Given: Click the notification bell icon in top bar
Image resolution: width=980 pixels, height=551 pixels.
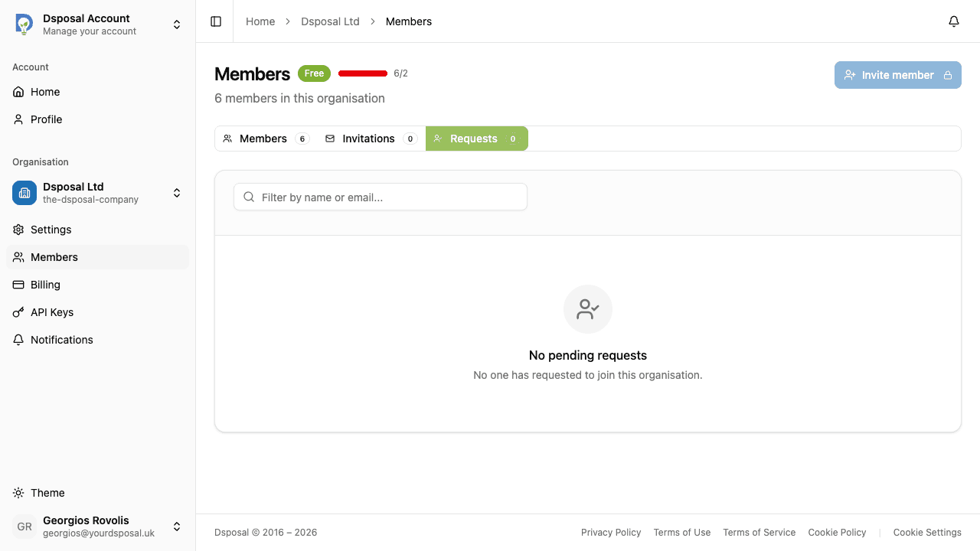Looking at the screenshot, I should click(954, 21).
